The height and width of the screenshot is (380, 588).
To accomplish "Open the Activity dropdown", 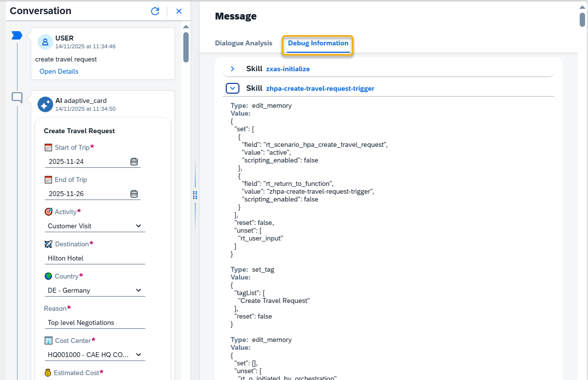I will [138, 226].
